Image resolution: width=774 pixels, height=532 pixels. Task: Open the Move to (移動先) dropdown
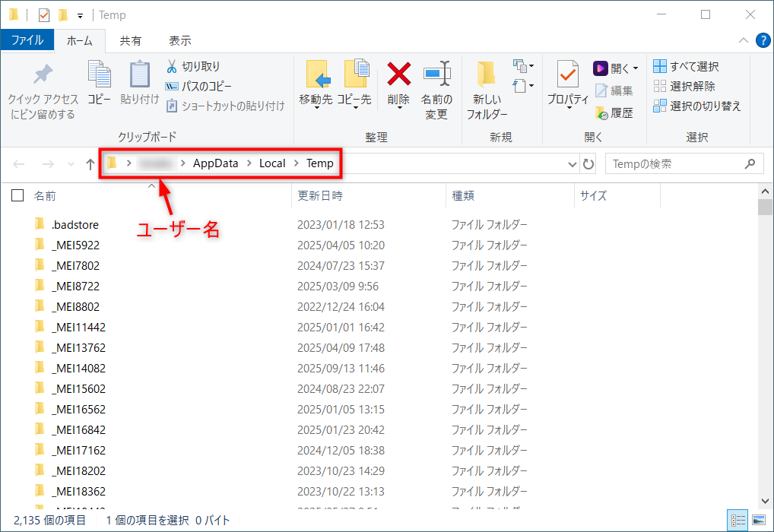(x=316, y=100)
